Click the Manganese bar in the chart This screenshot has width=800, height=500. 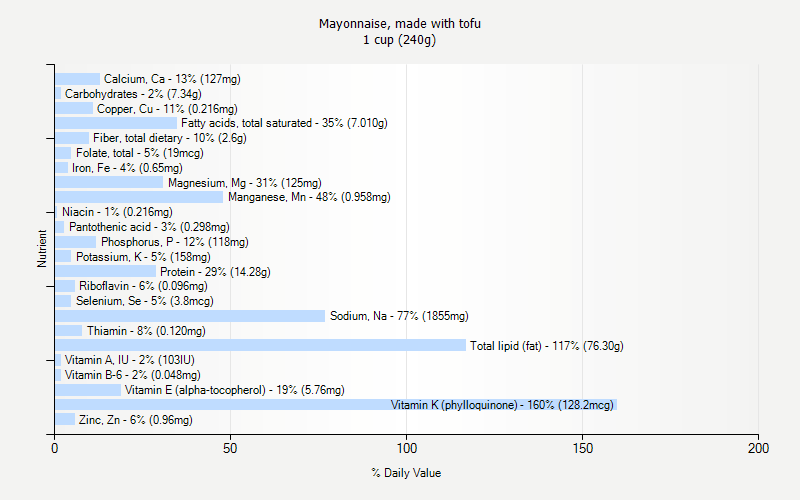[139, 197]
